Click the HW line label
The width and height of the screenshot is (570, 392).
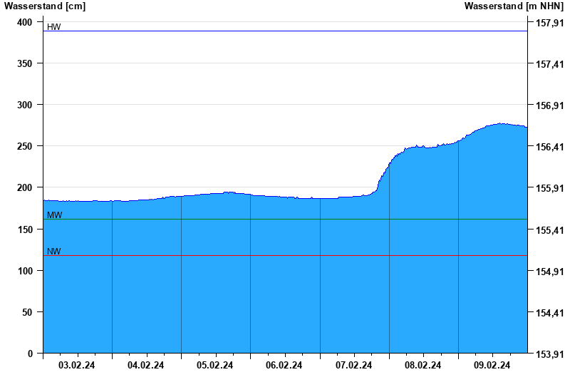tap(54, 26)
